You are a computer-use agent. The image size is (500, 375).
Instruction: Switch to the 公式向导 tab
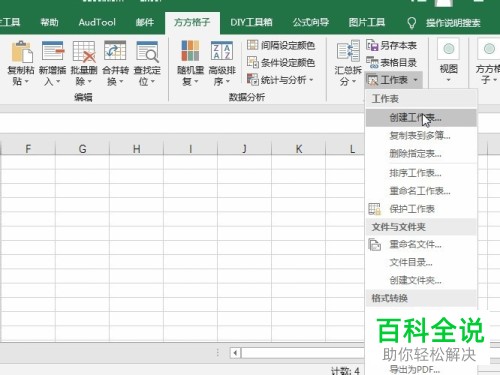click(311, 22)
